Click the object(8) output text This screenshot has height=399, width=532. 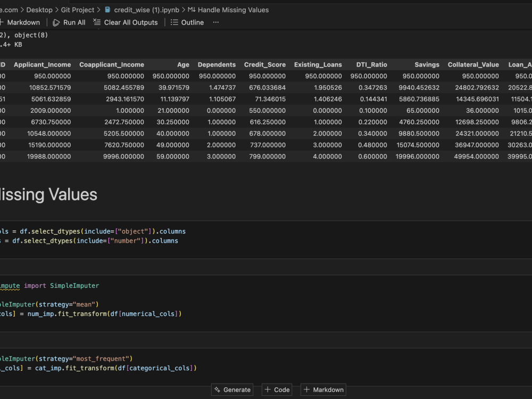31,35
